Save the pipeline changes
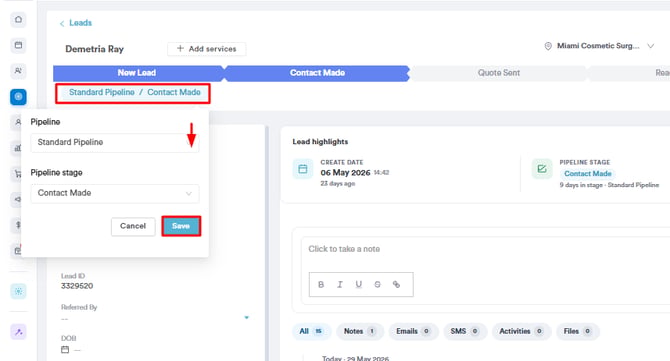The width and height of the screenshot is (670, 361). [x=181, y=226]
